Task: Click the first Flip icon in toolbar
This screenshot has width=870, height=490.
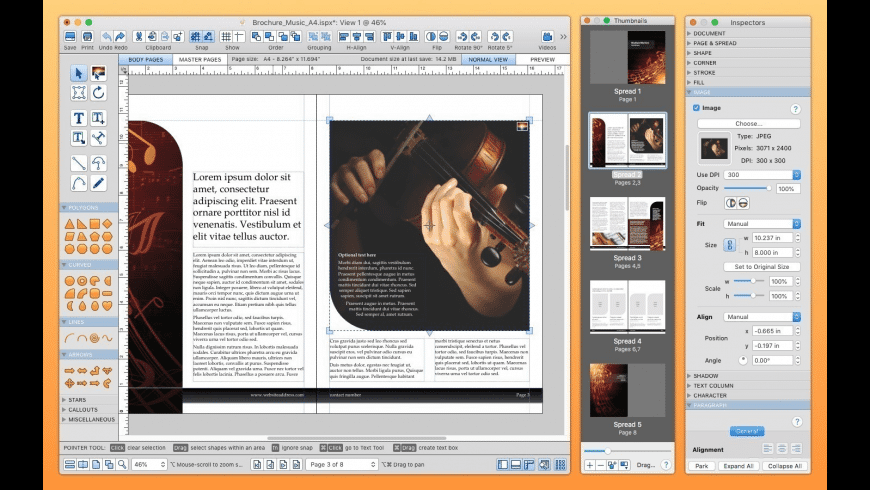Action: coord(431,37)
